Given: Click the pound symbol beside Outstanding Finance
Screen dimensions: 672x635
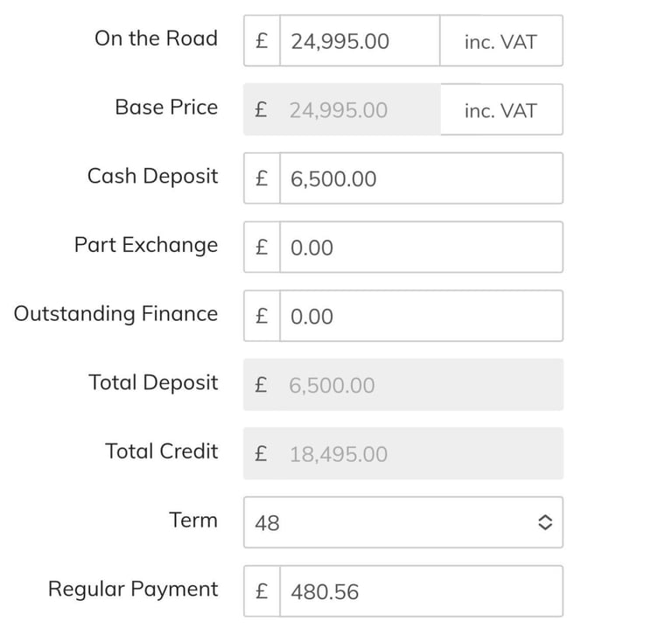Looking at the screenshot, I should click(x=262, y=317).
